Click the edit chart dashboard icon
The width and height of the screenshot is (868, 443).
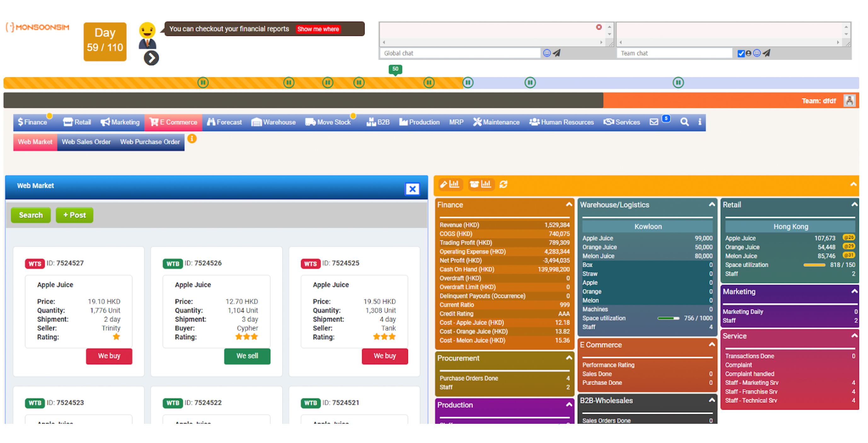click(x=450, y=184)
